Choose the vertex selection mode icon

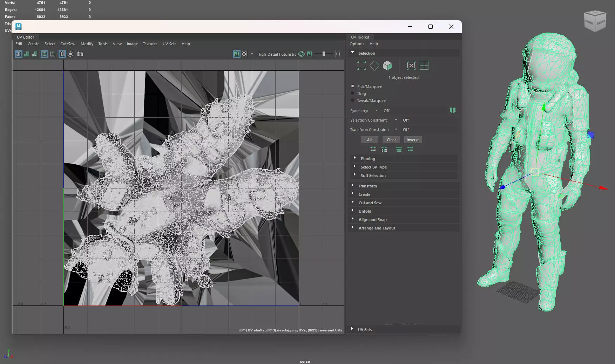361,66
